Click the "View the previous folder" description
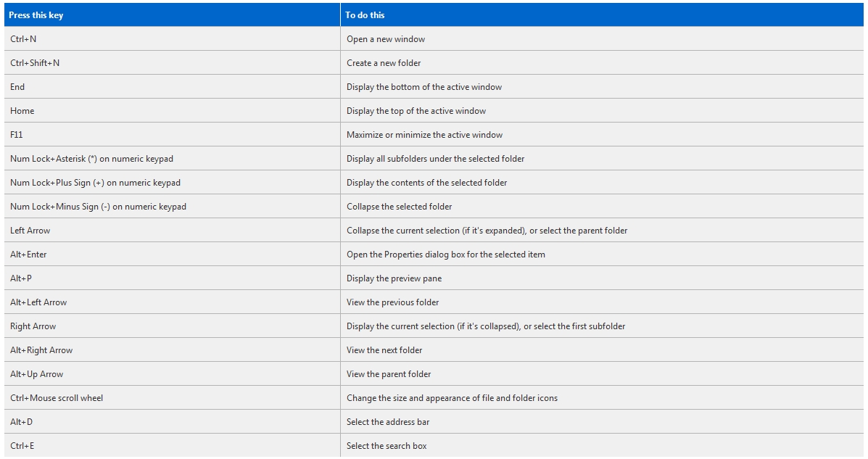Image resolution: width=868 pixels, height=459 pixels. tap(392, 302)
